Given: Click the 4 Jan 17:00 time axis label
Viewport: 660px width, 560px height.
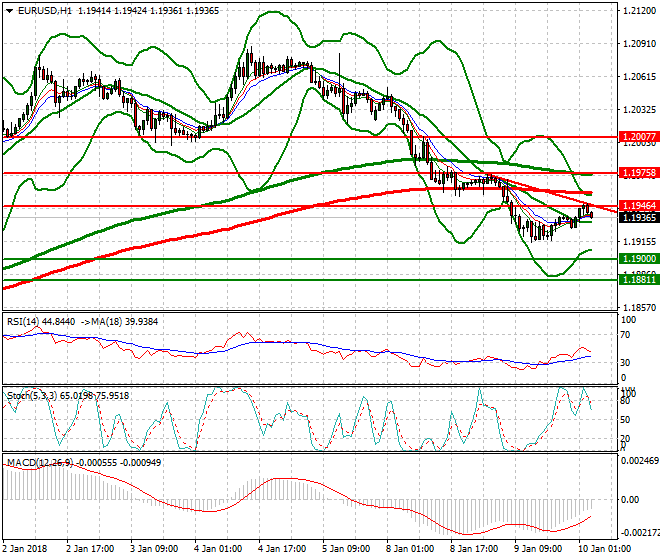Looking at the screenshot, I should [282, 549].
